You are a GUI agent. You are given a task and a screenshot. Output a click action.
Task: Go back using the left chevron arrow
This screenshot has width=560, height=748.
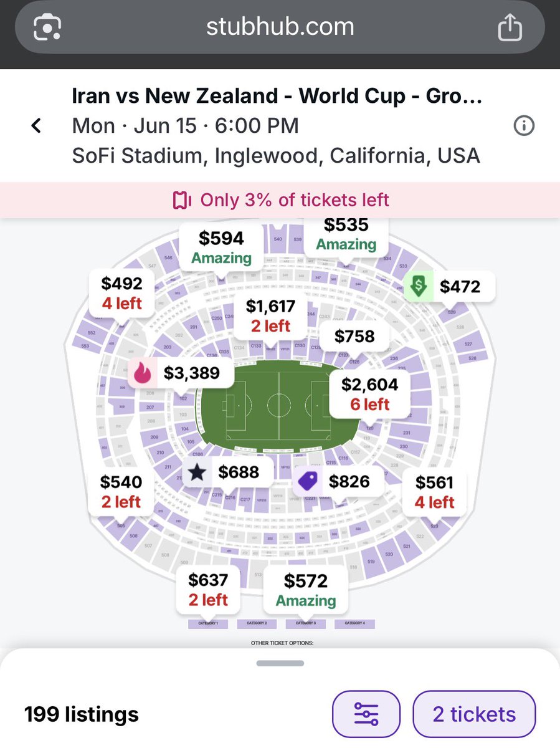pyautogui.click(x=36, y=126)
